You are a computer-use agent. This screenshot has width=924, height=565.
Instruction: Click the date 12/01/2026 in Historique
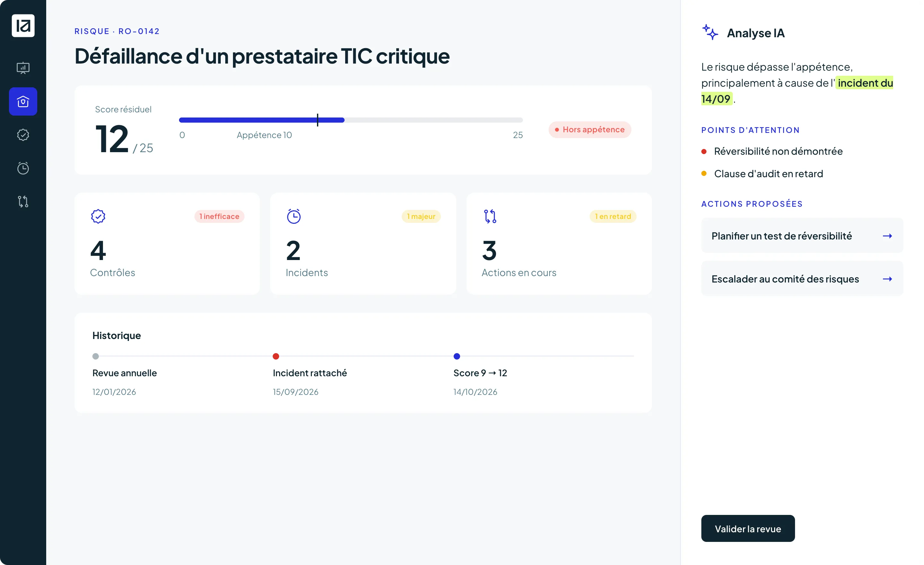[114, 392]
